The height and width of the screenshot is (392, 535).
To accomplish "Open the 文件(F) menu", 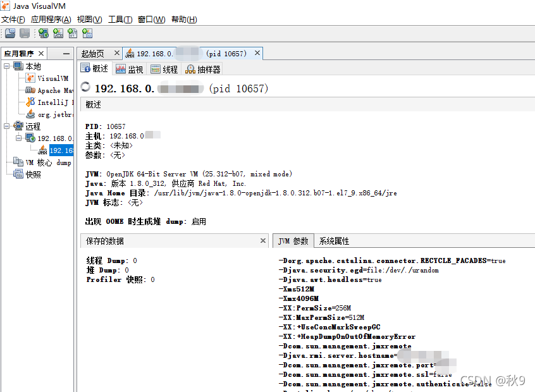I will (x=13, y=20).
